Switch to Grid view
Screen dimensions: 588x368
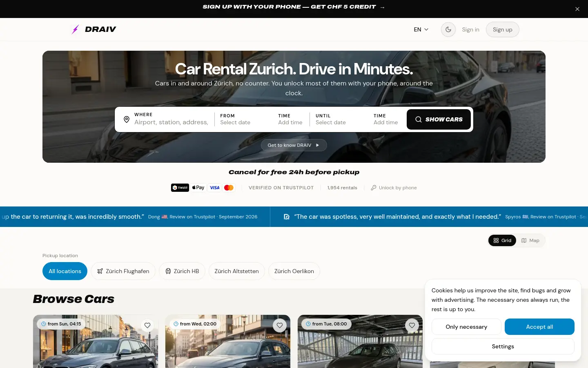(502, 240)
